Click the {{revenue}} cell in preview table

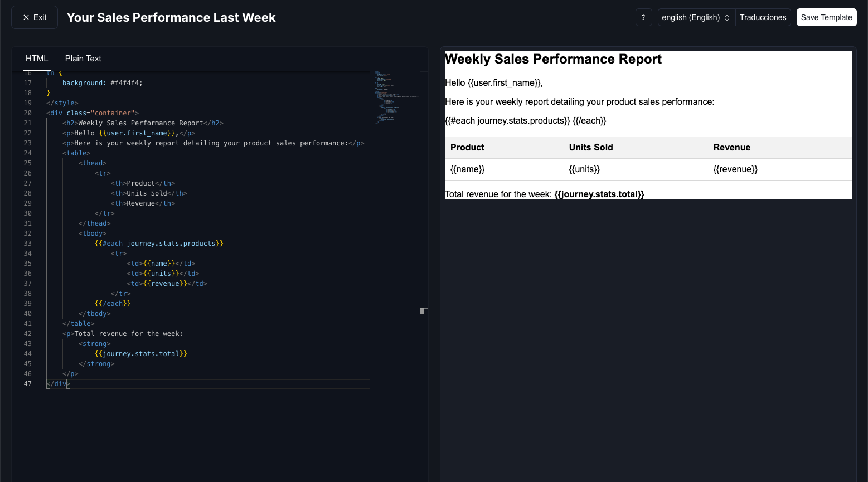click(735, 169)
